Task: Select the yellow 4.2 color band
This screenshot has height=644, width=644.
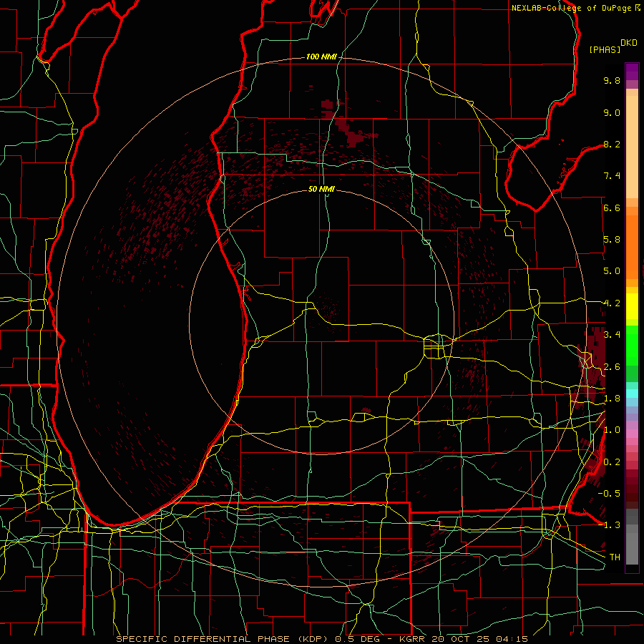Action: (x=632, y=305)
